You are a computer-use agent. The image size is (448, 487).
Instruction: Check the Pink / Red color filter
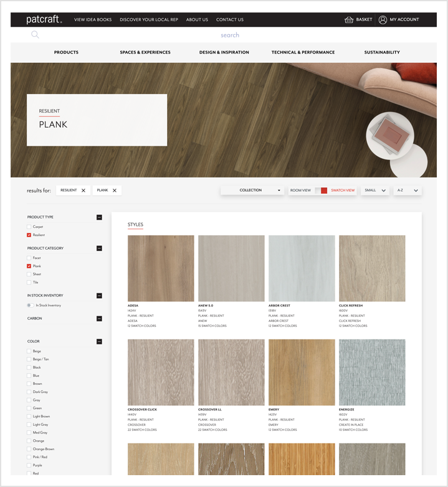click(29, 457)
